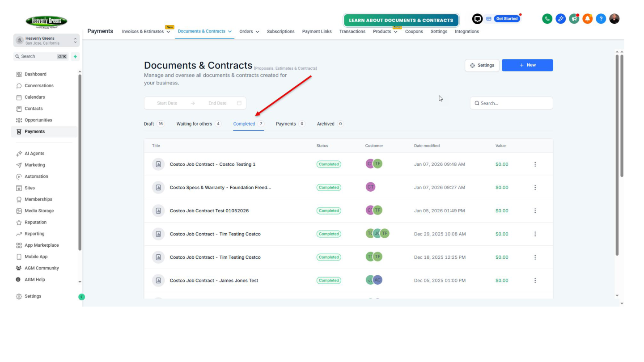Image resolution: width=644 pixels, height=362 pixels.
Task: Open the orange notifications bell
Action: point(587,19)
